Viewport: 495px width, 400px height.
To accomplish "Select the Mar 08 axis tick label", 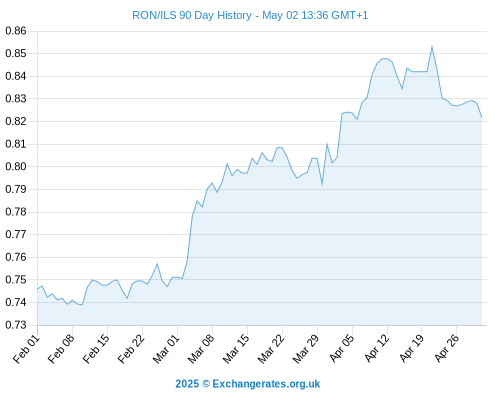I will (x=201, y=349).
